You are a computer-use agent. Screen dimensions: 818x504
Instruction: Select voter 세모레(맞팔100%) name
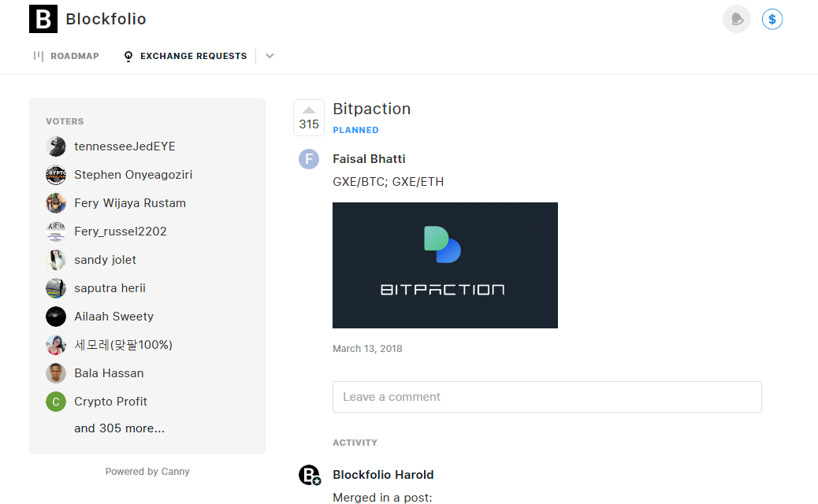(124, 345)
